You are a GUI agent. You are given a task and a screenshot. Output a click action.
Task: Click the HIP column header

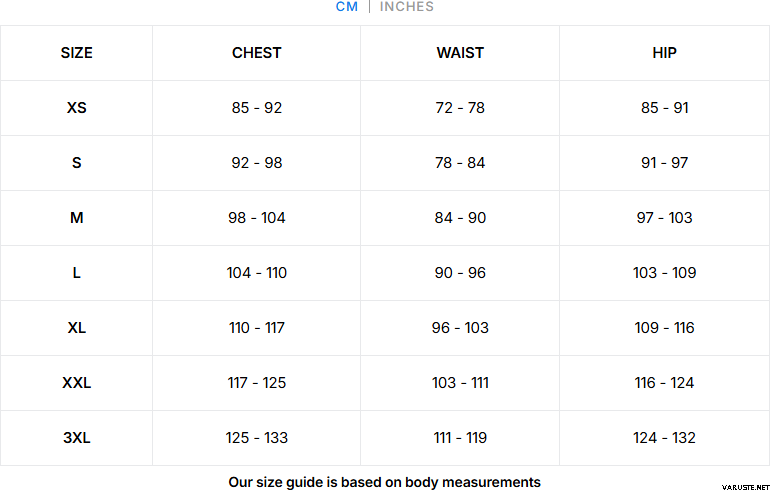[x=664, y=53]
